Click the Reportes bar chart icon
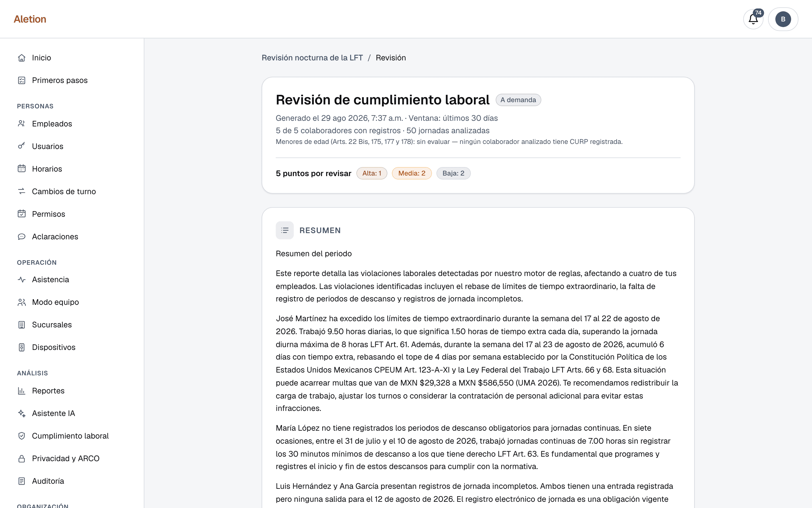 [x=22, y=391]
